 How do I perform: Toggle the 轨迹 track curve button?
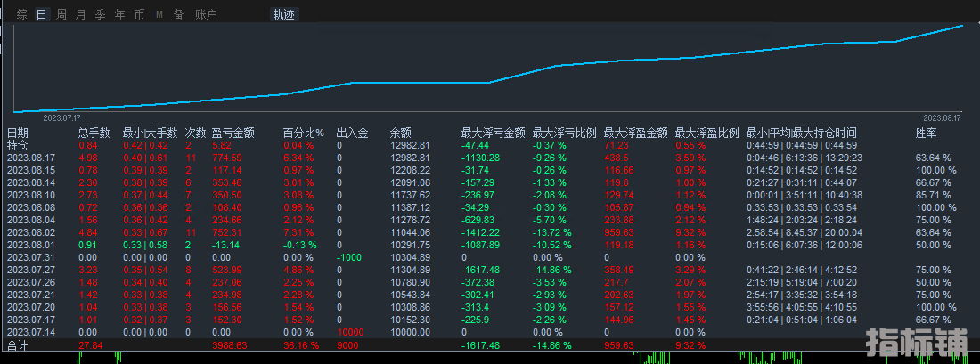tap(283, 14)
